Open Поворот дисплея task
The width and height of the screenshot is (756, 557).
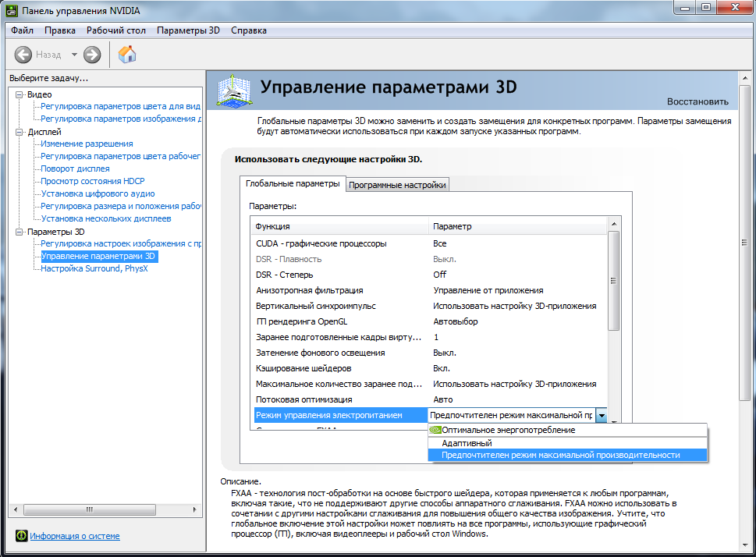pyautogui.click(x=75, y=169)
